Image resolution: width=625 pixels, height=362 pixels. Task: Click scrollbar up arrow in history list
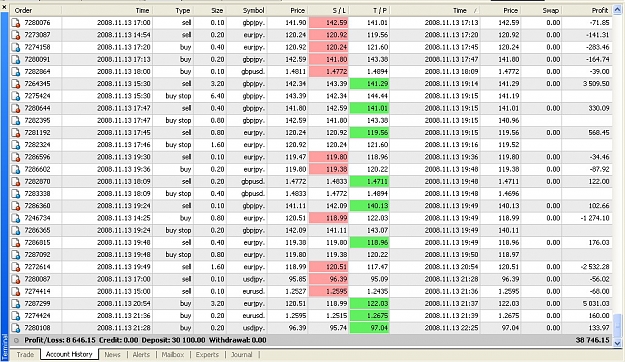click(617, 10)
